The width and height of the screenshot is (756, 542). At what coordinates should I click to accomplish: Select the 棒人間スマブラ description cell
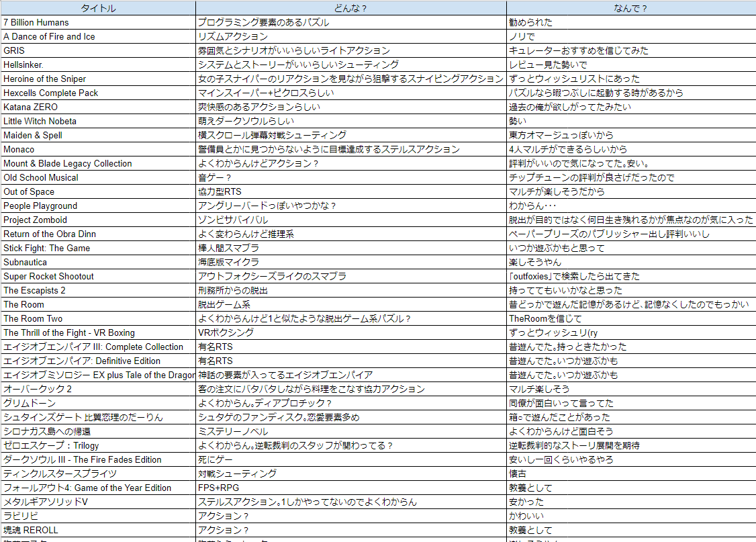coord(351,248)
